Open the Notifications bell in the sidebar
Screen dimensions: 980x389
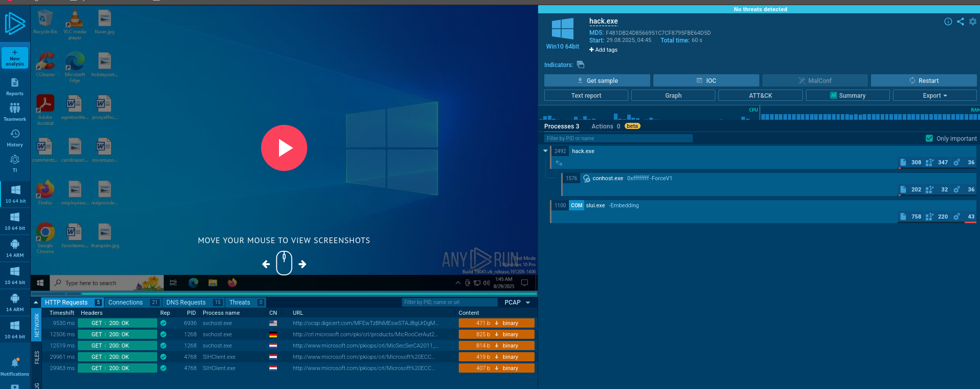point(15,367)
